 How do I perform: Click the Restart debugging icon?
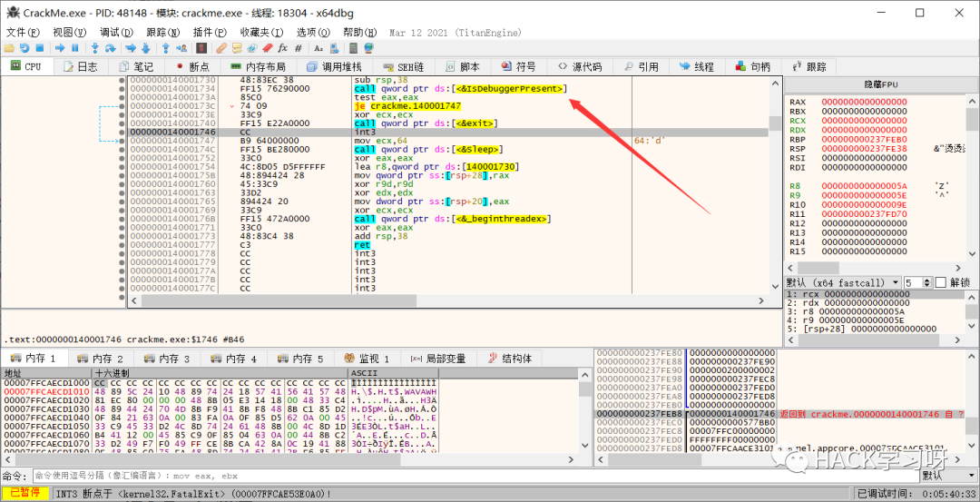coord(24,47)
